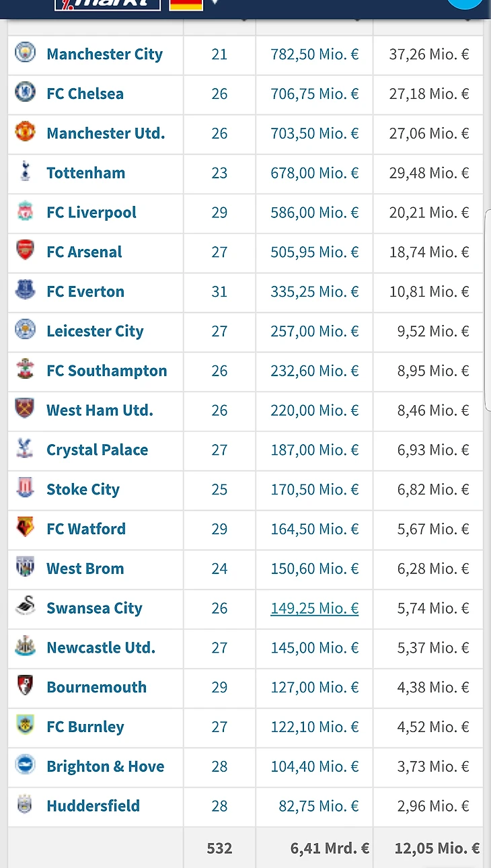This screenshot has width=491, height=868.
Task: Click the FC Chelsea crest icon
Action: [x=25, y=92]
